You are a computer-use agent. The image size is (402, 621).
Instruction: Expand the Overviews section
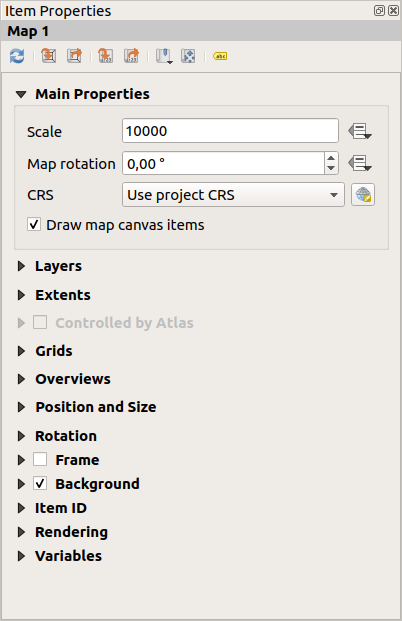21,379
